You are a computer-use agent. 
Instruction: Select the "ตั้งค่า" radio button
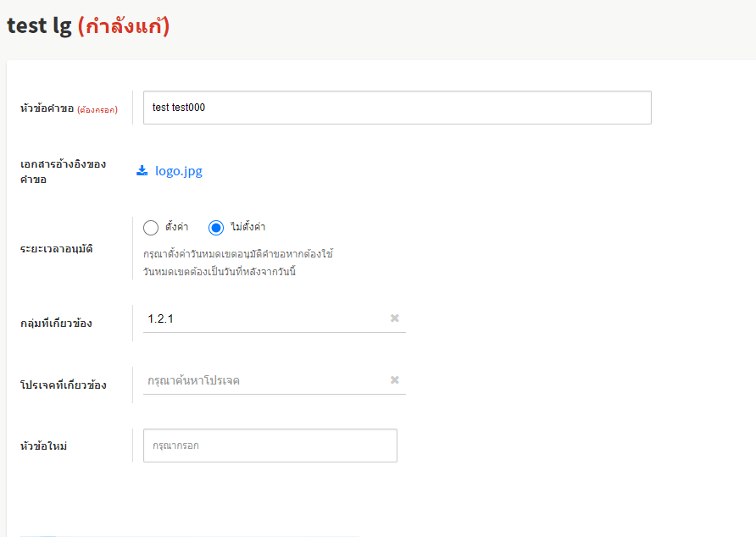152,227
